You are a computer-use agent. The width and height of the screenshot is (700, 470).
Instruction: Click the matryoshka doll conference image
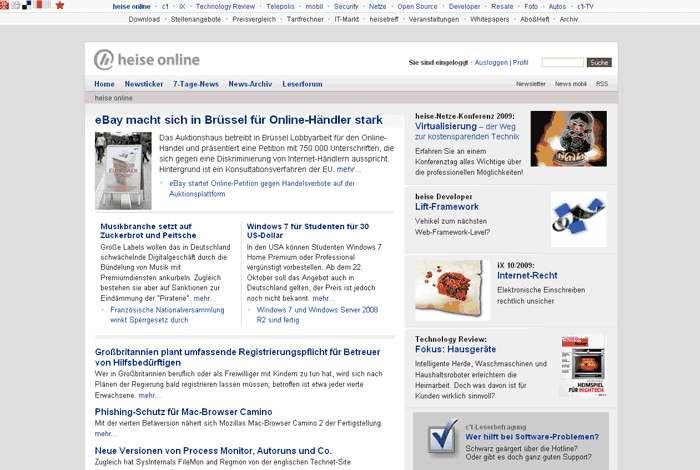(x=569, y=139)
